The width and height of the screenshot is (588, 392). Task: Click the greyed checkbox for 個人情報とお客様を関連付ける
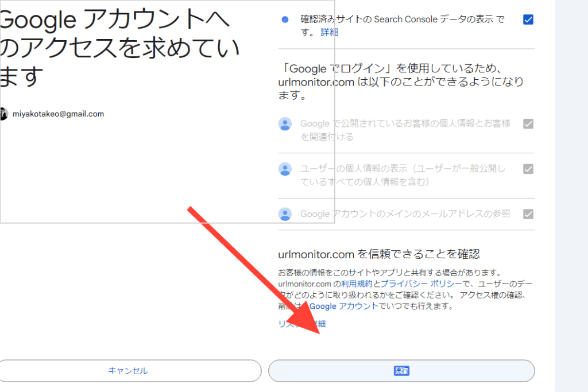(x=528, y=123)
